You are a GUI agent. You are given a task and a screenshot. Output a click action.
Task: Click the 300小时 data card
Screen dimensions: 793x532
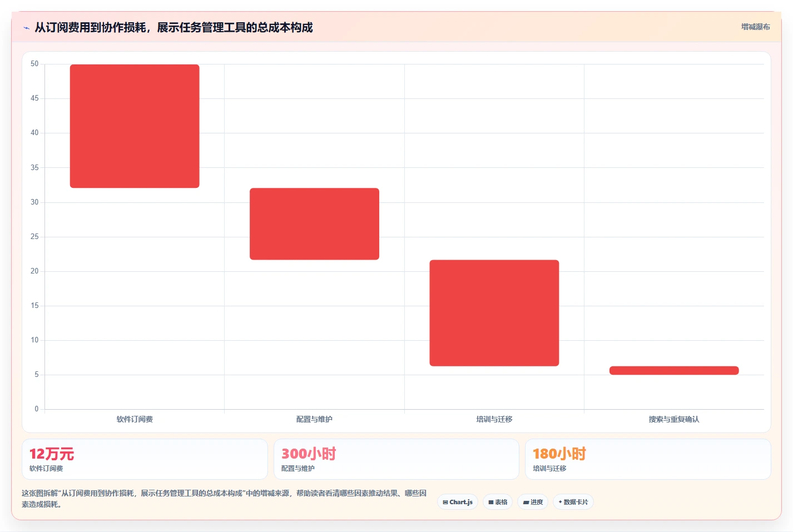(396, 459)
